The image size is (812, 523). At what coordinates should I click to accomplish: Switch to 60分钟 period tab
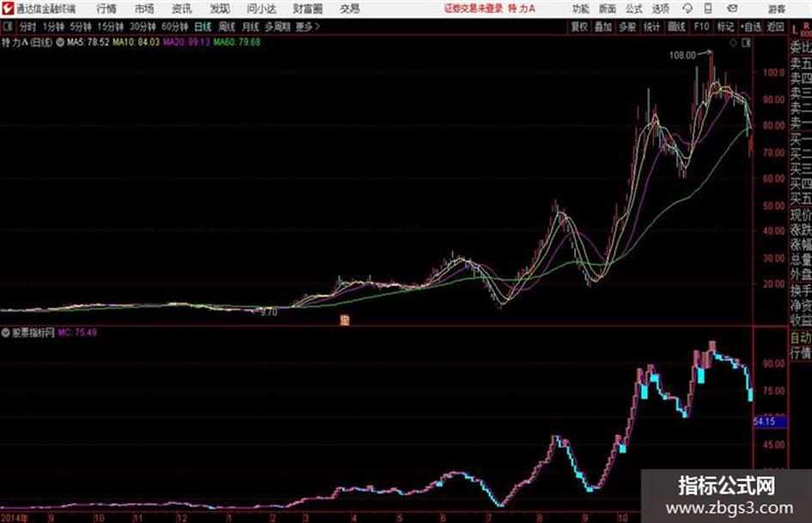click(x=174, y=27)
